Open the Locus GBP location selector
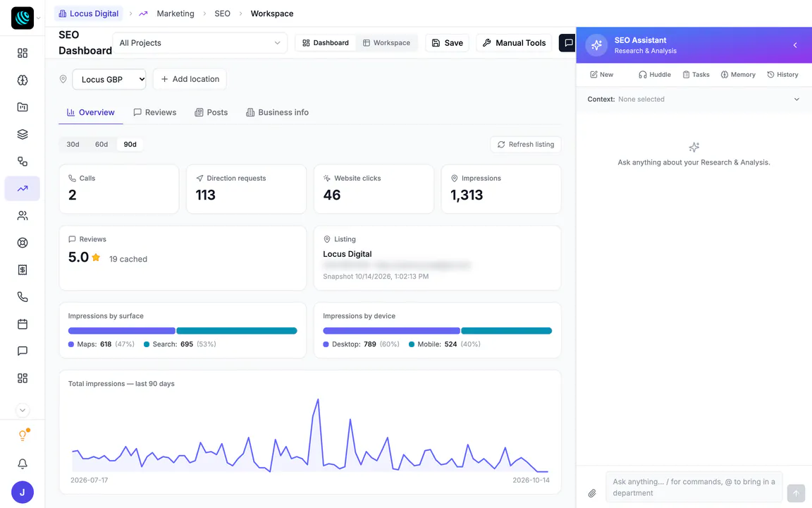The height and width of the screenshot is (508, 812). click(109, 79)
